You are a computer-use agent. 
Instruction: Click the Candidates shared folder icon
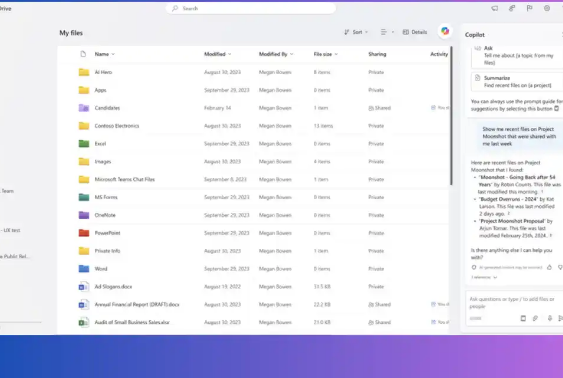click(x=84, y=108)
